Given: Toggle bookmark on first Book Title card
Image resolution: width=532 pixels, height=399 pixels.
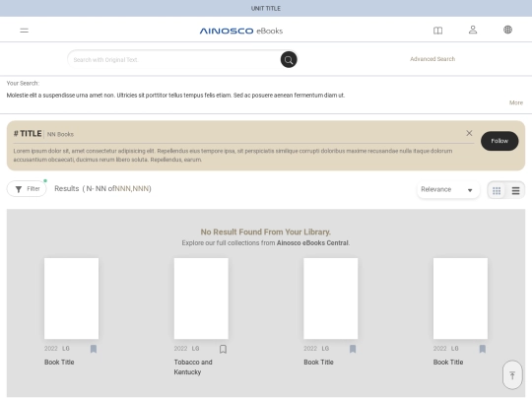Looking at the screenshot, I should point(94,349).
